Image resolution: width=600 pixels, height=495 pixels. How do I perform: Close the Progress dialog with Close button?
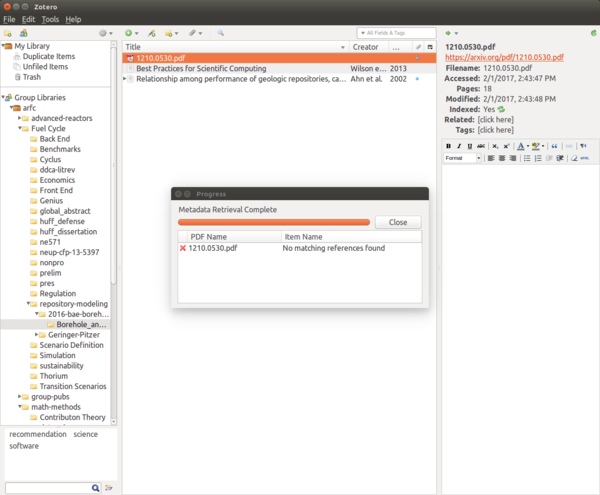[x=398, y=222]
